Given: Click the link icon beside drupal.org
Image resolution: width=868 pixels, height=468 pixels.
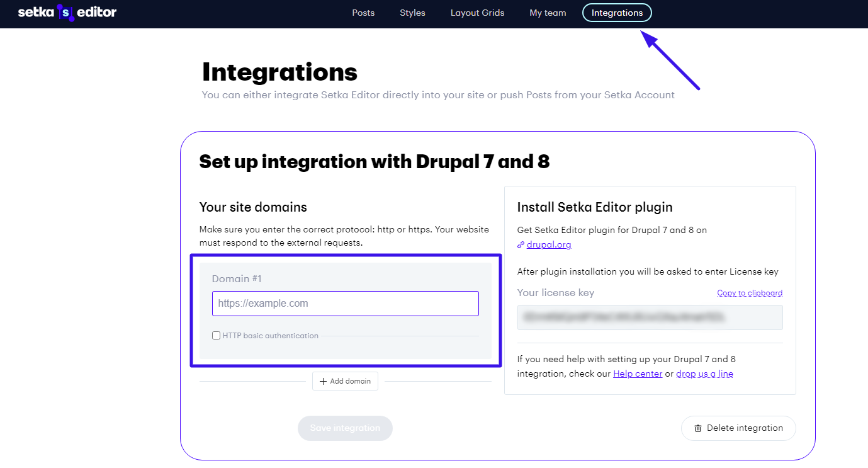Looking at the screenshot, I should pos(521,244).
